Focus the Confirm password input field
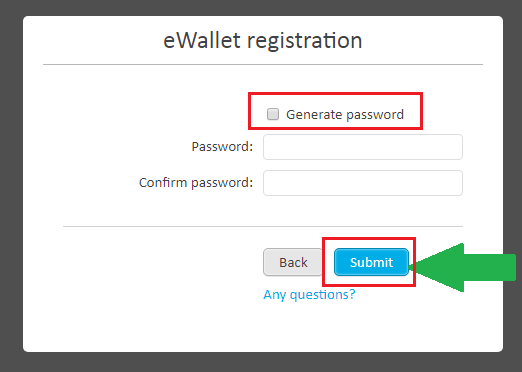Image resolution: width=522 pixels, height=372 pixels. pos(363,183)
